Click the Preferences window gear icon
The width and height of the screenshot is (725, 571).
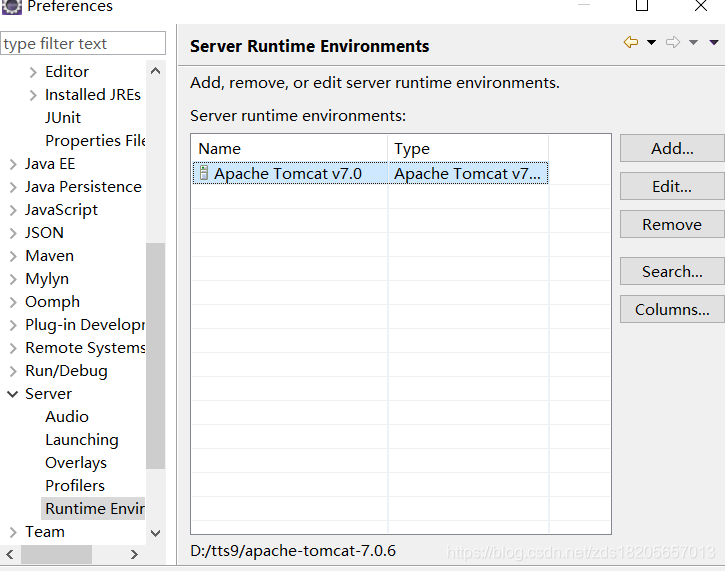click(12, 6)
